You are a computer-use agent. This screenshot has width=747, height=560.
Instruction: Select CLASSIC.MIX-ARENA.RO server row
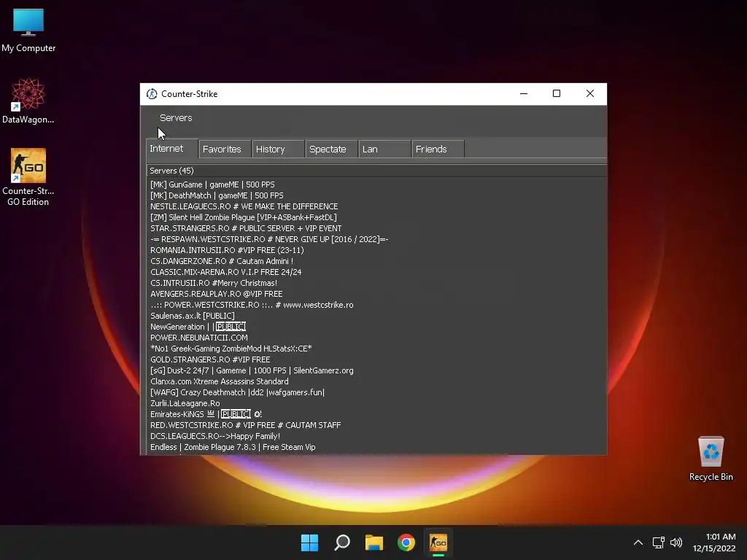point(376,273)
